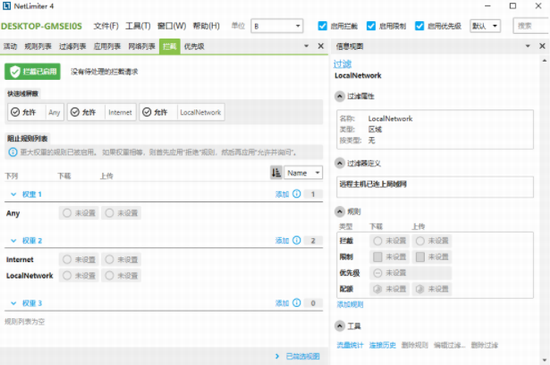This screenshot has height=365, width=550.
Task: Switch to the filter list tab
Action: pyautogui.click(x=73, y=46)
